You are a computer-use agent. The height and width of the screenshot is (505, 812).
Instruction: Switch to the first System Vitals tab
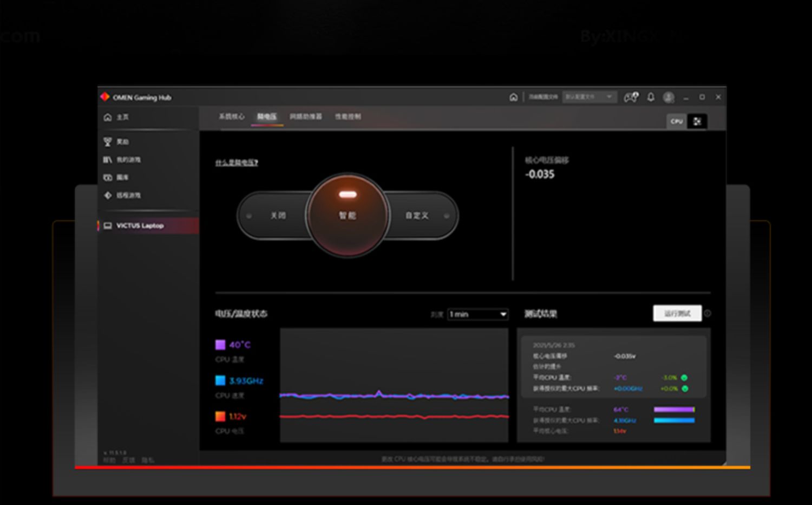coord(231,116)
